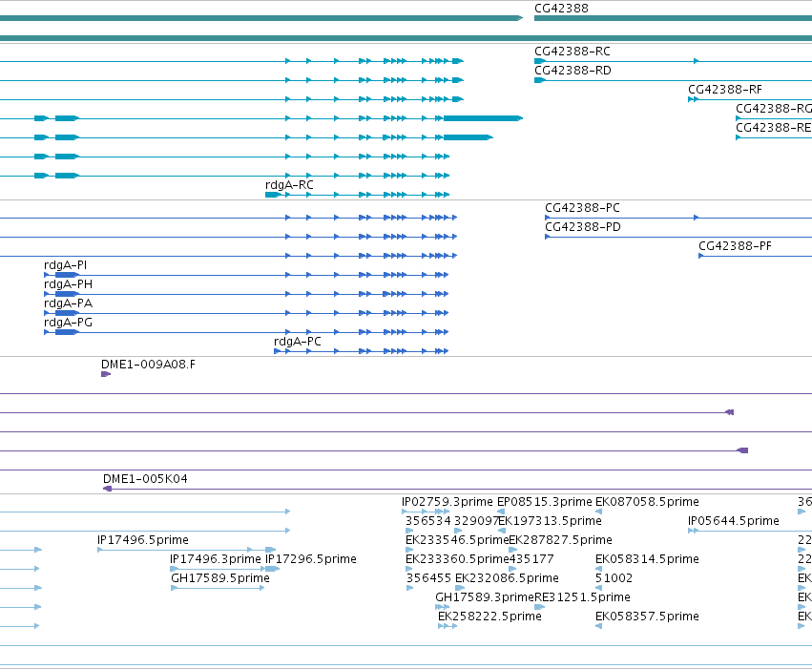
Task: Select the rdgA-PI protein label
Action: (x=65, y=265)
